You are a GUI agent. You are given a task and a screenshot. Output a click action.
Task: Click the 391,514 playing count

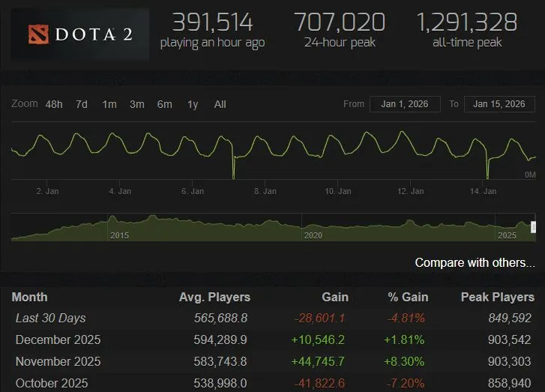[213, 22]
